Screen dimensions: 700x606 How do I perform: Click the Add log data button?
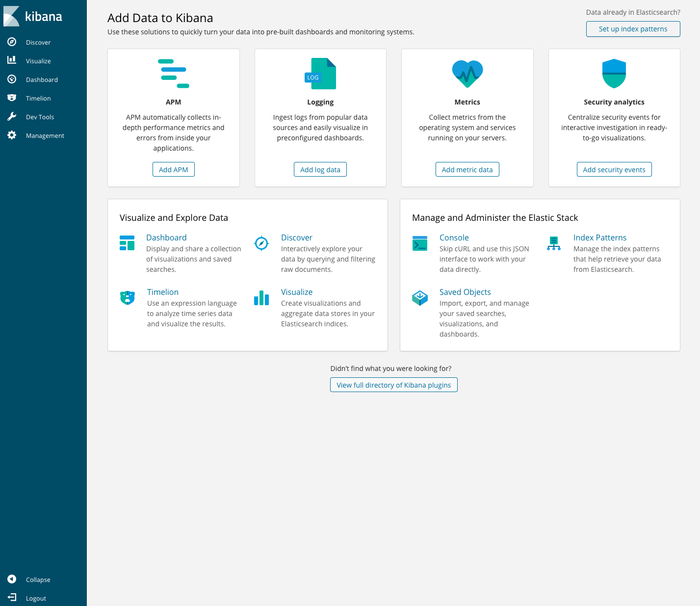click(x=320, y=169)
